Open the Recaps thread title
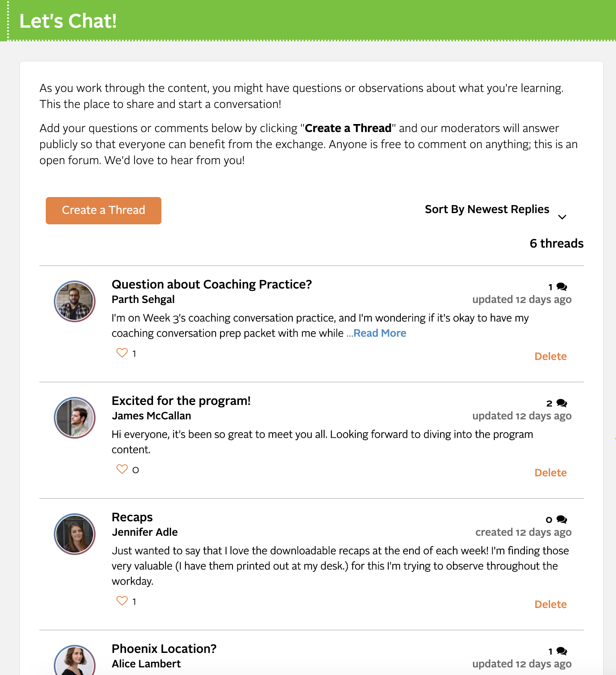Viewport: 616px width, 675px height. (132, 517)
